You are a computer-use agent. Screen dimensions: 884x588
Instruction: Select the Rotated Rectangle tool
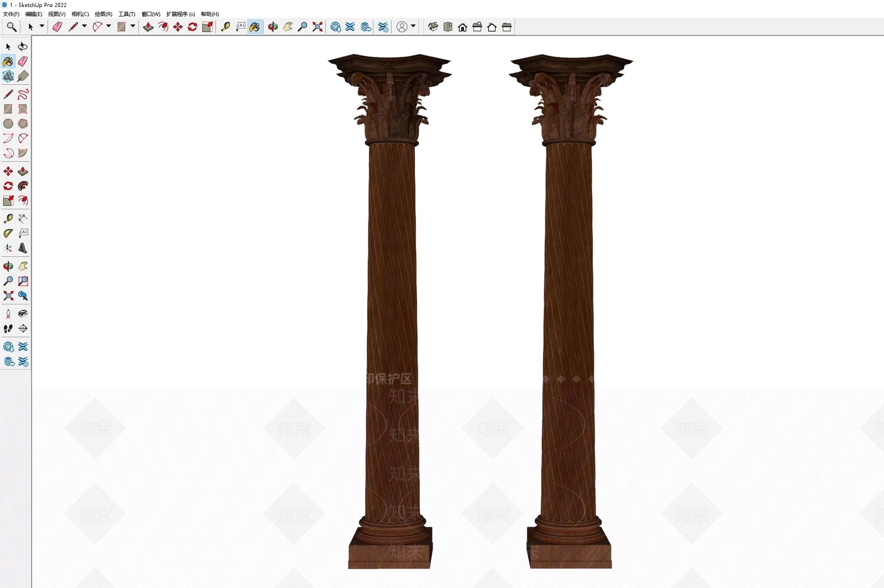[23, 109]
